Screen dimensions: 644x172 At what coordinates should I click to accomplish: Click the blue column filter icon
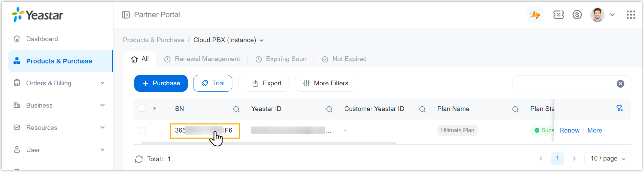click(619, 109)
